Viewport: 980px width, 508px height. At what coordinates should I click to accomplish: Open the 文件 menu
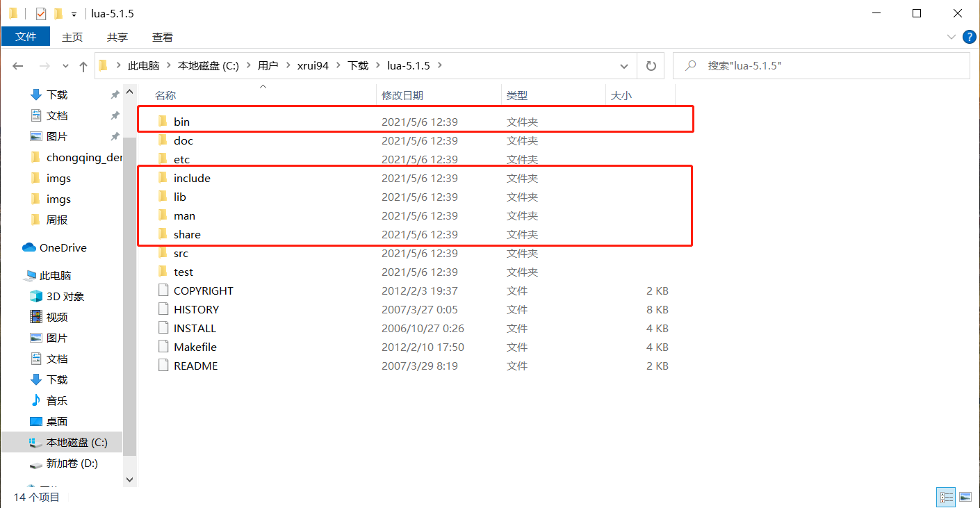26,37
